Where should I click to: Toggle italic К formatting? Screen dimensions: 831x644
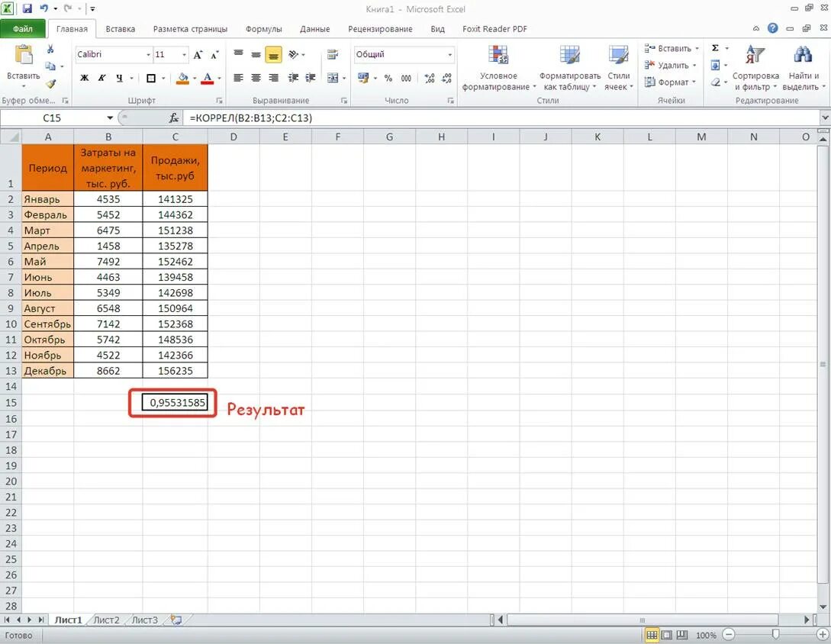coord(101,79)
